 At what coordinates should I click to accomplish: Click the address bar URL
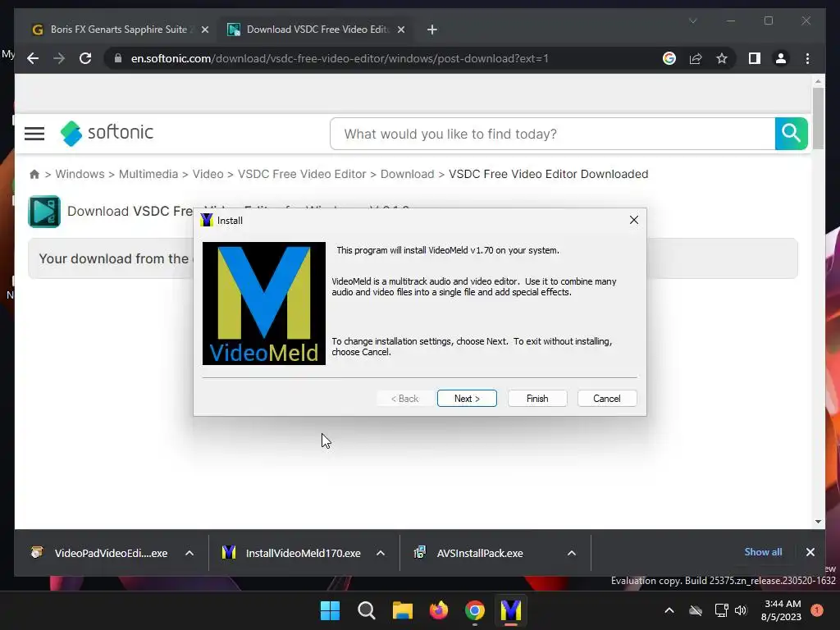pyautogui.click(x=340, y=58)
